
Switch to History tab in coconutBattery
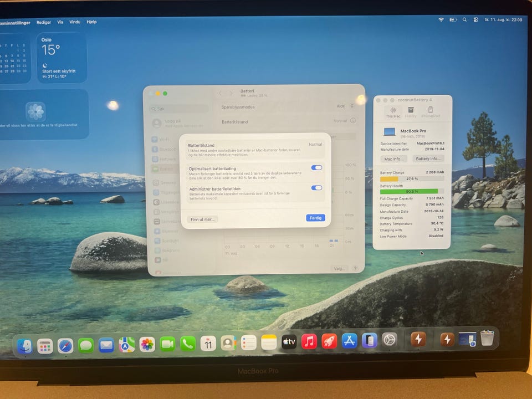(411, 112)
